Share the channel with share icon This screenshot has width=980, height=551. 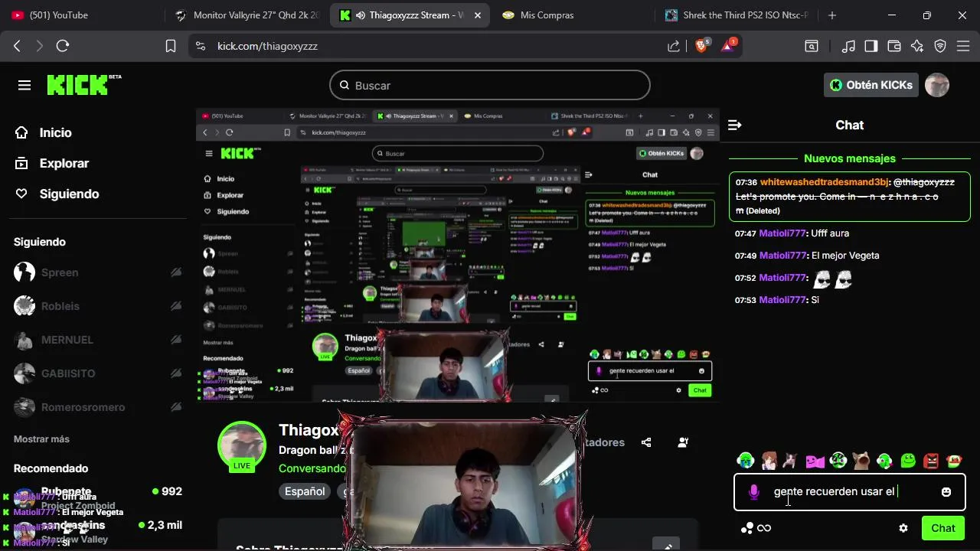(x=646, y=442)
